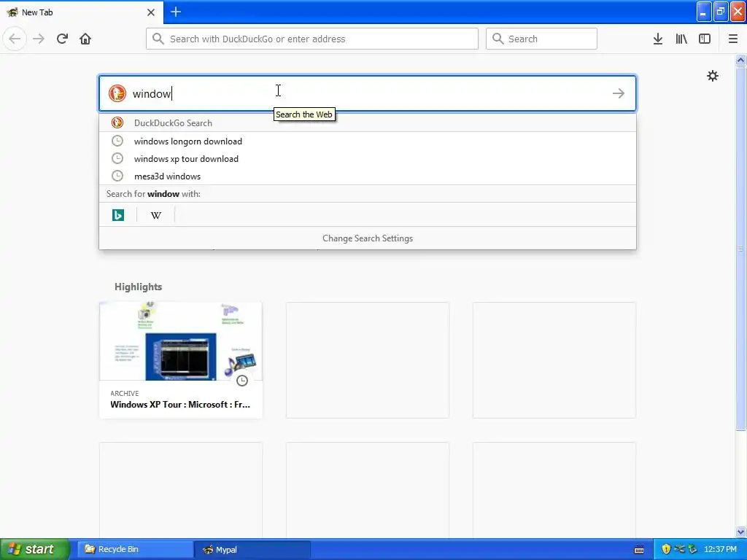The image size is (747, 560).
Task: Focus the address bar field
Action: pos(312,39)
